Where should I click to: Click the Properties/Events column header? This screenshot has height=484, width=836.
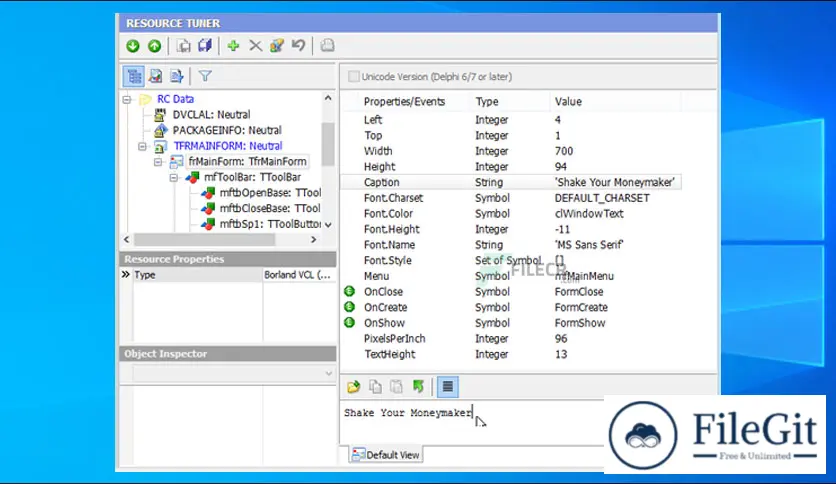point(405,101)
